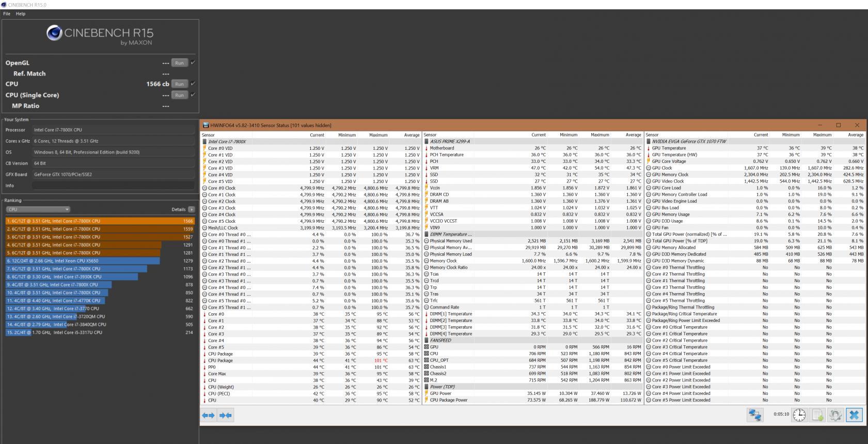Select the Core Max temperature row
The height and width of the screenshot is (444, 868).
(311, 374)
